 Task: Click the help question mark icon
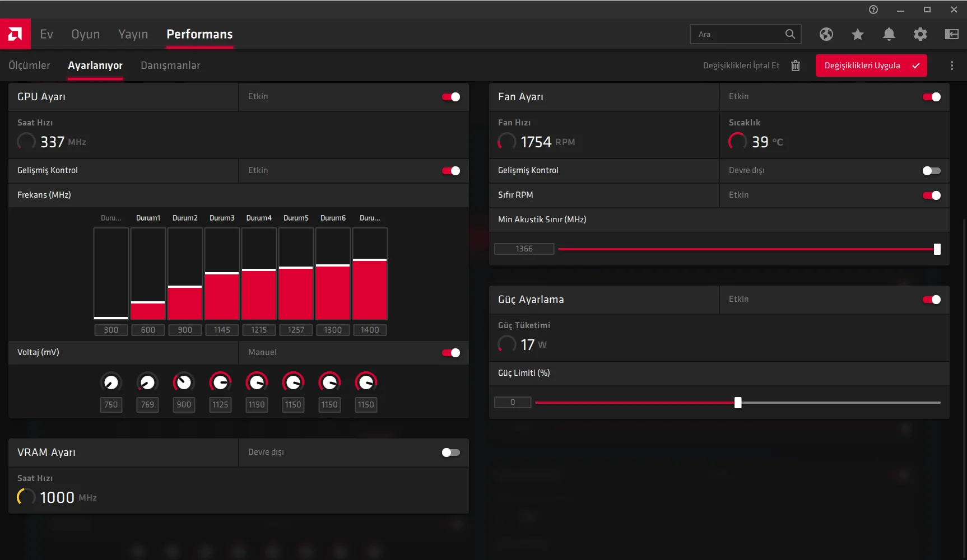[x=873, y=10]
